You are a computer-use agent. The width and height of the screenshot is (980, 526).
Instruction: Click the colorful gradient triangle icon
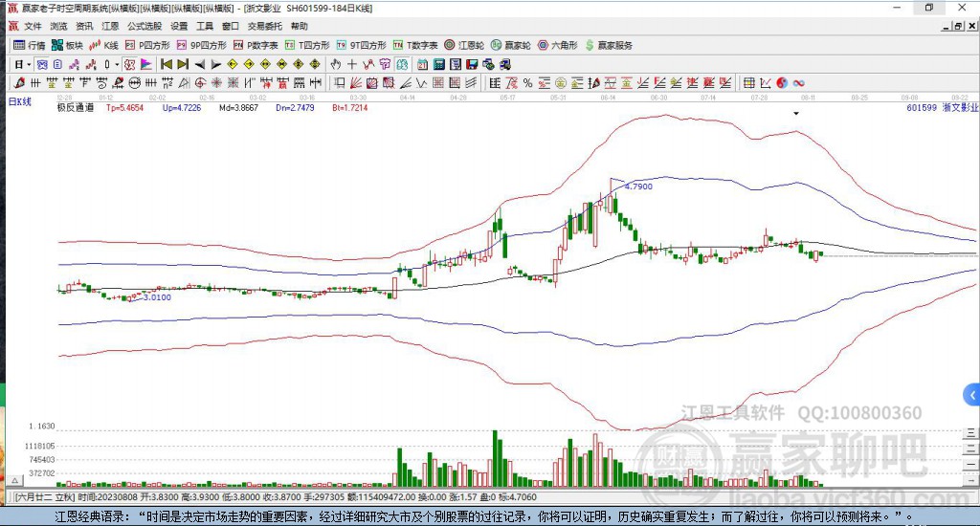point(146,64)
